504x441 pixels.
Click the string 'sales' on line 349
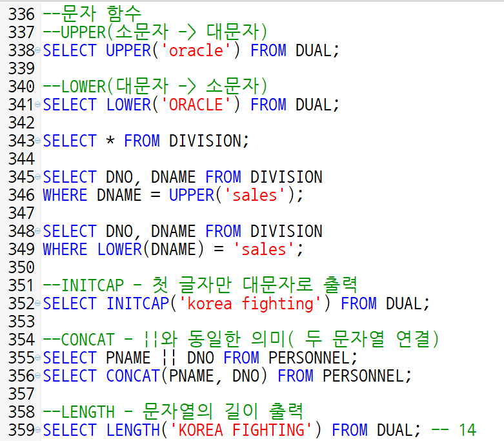pyautogui.click(x=263, y=249)
